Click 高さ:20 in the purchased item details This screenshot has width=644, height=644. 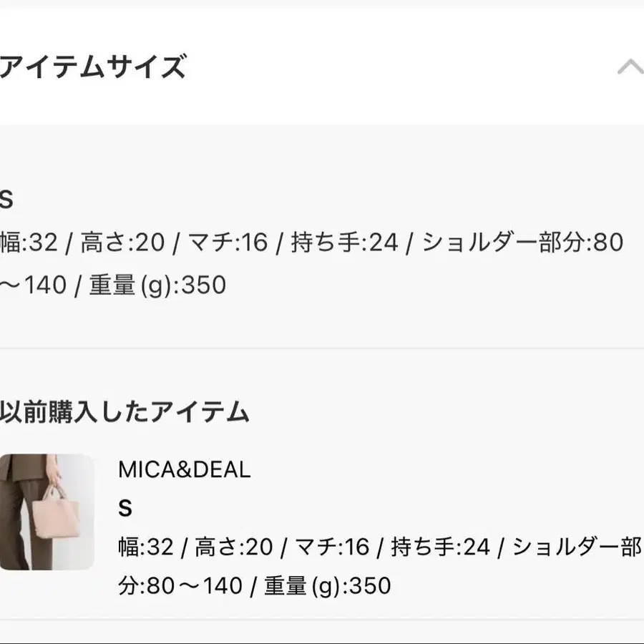click(234, 547)
